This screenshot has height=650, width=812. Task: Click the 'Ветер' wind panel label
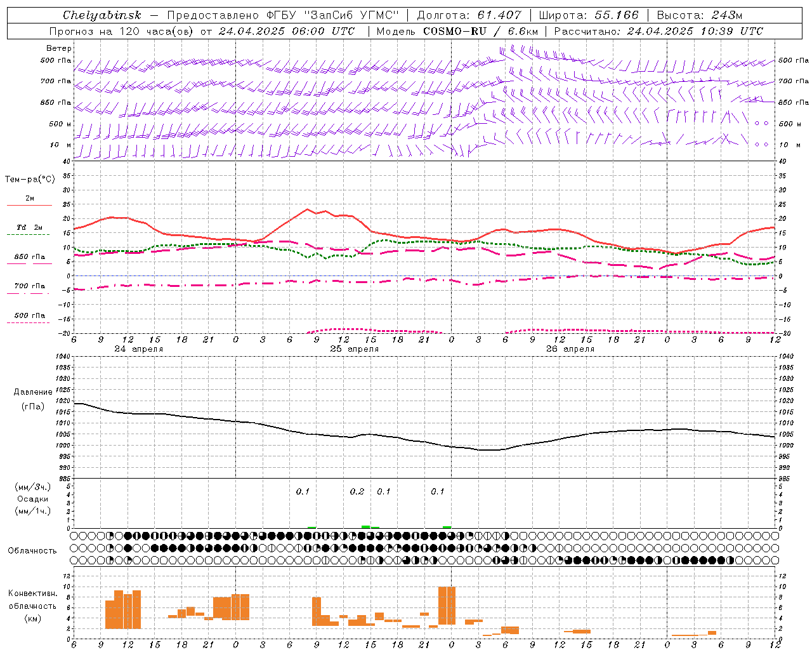[59, 48]
